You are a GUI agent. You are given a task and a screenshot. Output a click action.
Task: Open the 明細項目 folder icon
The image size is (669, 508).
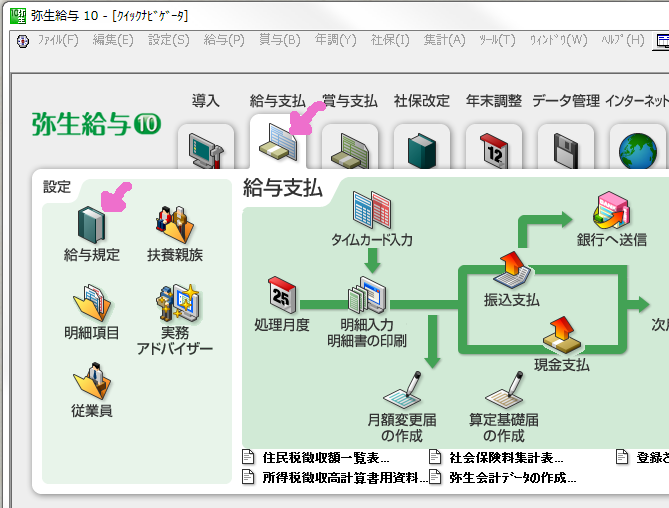[91, 303]
